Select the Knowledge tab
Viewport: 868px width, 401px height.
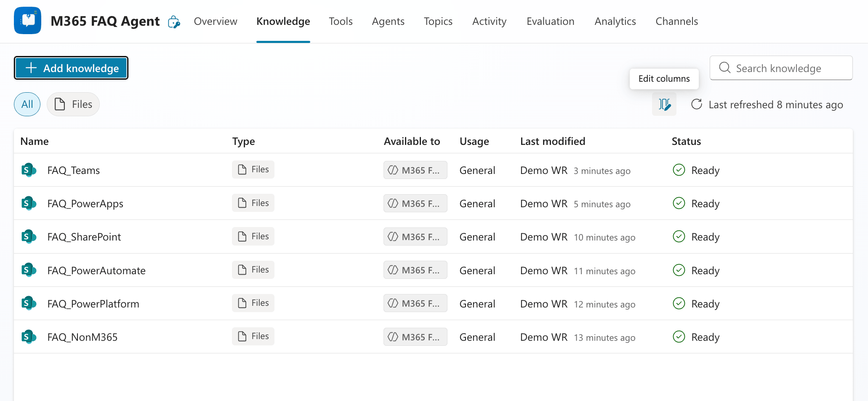tap(283, 21)
